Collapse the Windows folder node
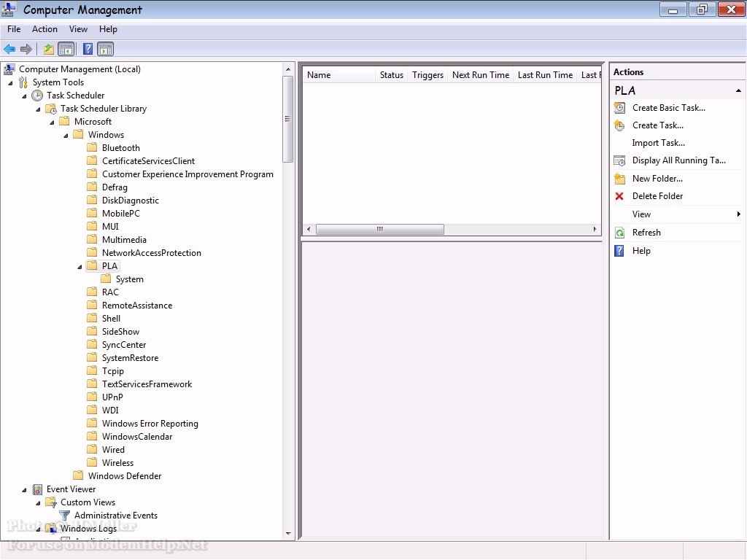747x560 pixels. (66, 136)
